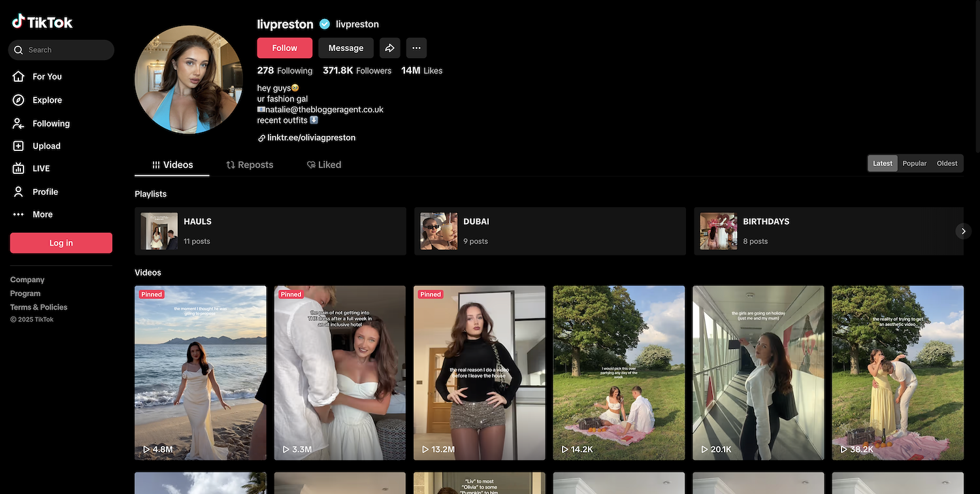This screenshot has width=980, height=494.
Task: View the 278 Following list
Action: (x=285, y=71)
